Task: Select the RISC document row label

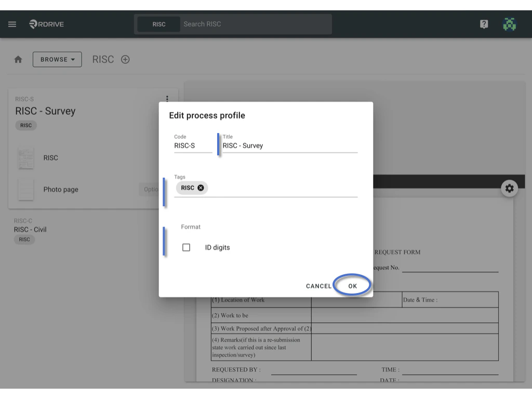Action: pyautogui.click(x=50, y=158)
